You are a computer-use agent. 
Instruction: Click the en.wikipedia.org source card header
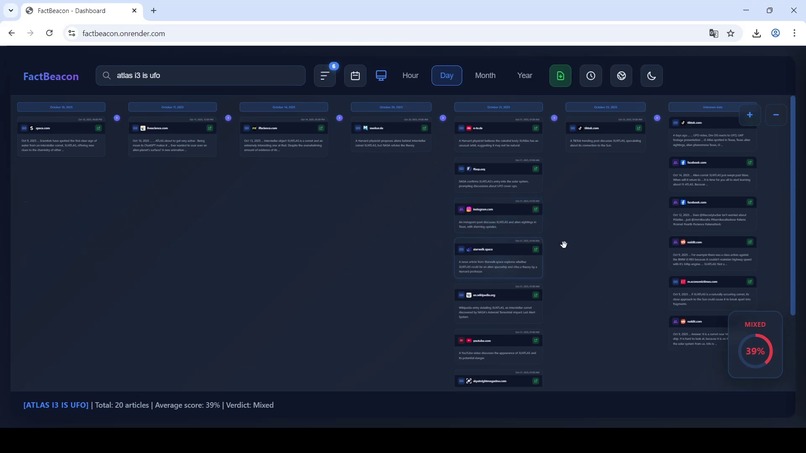pyautogui.click(x=498, y=295)
